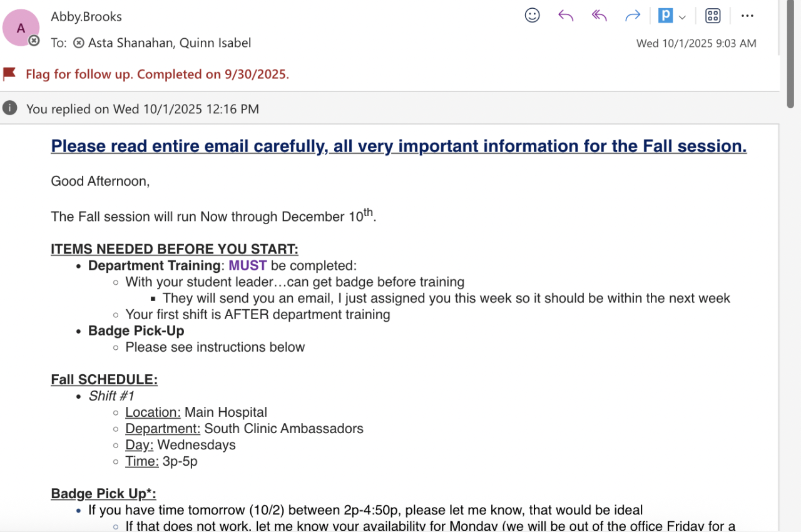
Task: Open the More actions ellipsis menu
Action: pos(747,16)
